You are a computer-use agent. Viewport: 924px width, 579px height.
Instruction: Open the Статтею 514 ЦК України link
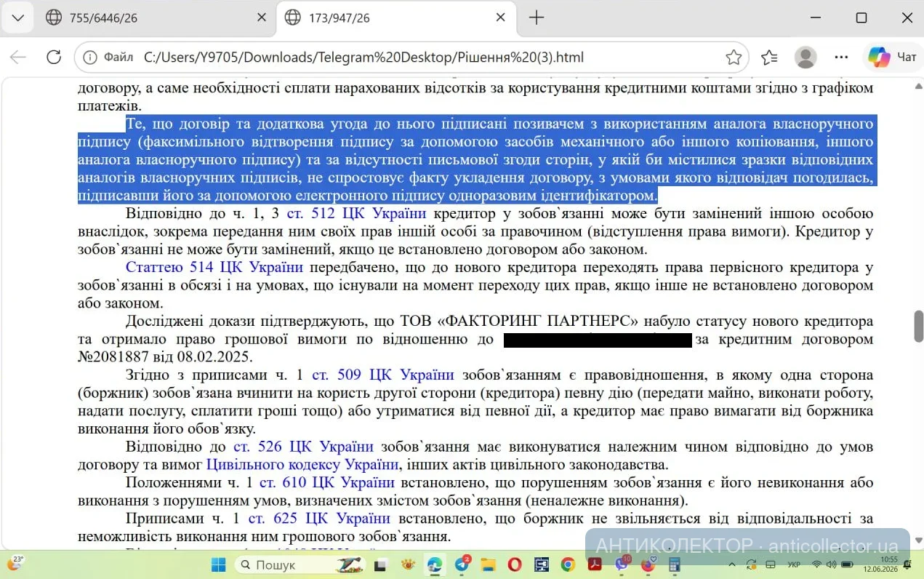[214, 267]
